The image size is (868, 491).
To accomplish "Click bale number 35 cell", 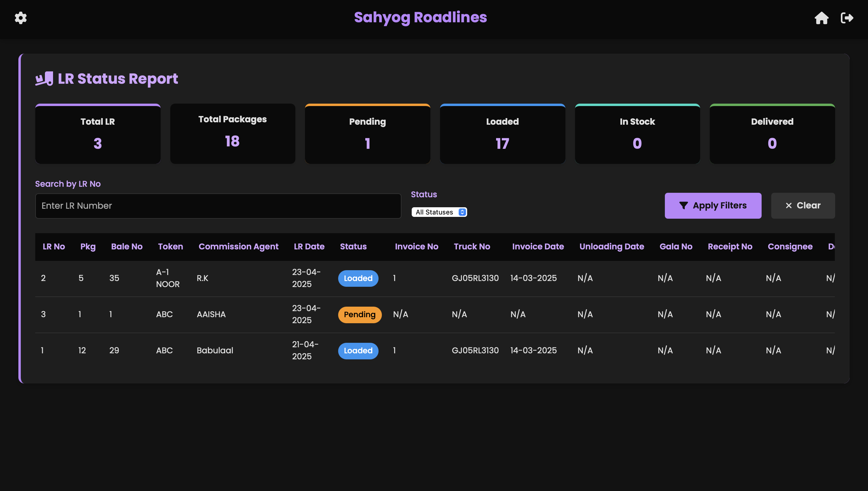I will [114, 278].
